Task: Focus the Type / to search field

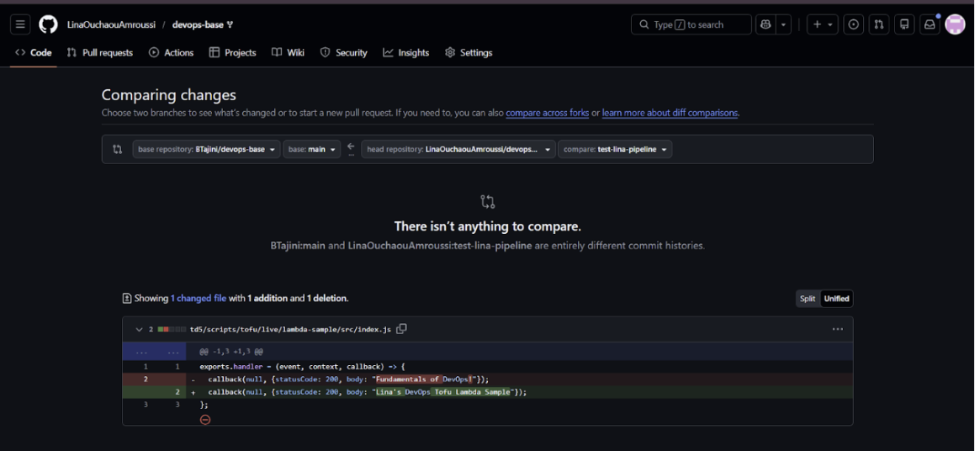Action: 691,24
